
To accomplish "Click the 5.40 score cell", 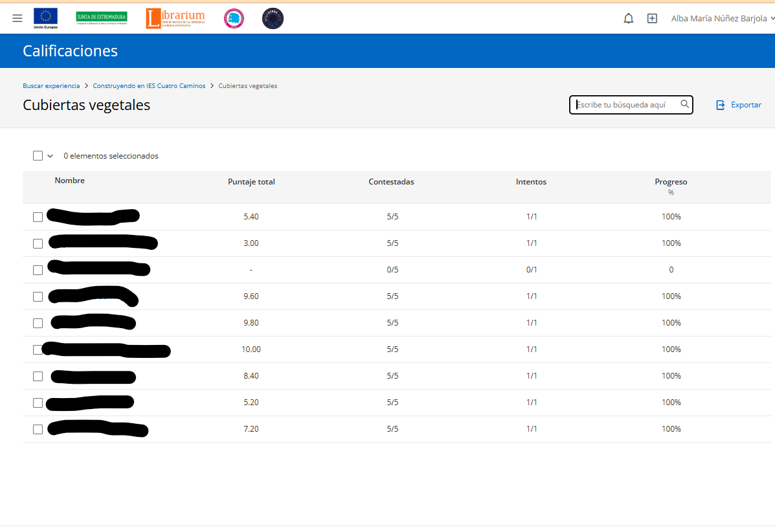I will pyautogui.click(x=251, y=216).
